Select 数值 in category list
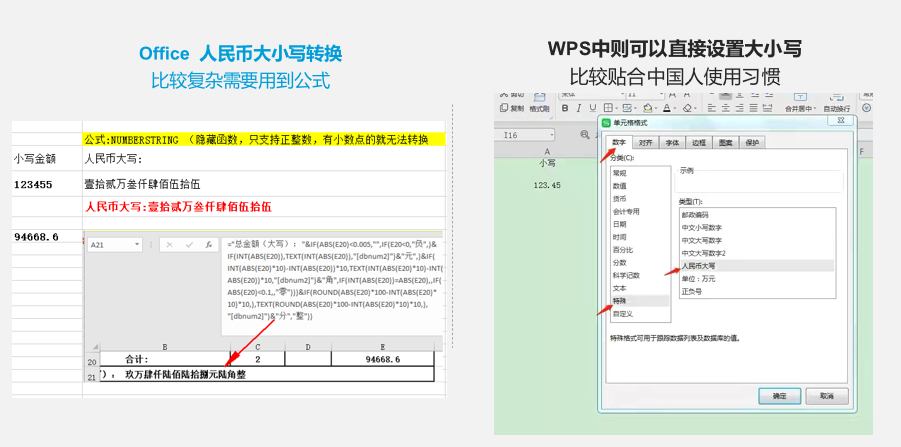This screenshot has width=901, height=447. 640,186
